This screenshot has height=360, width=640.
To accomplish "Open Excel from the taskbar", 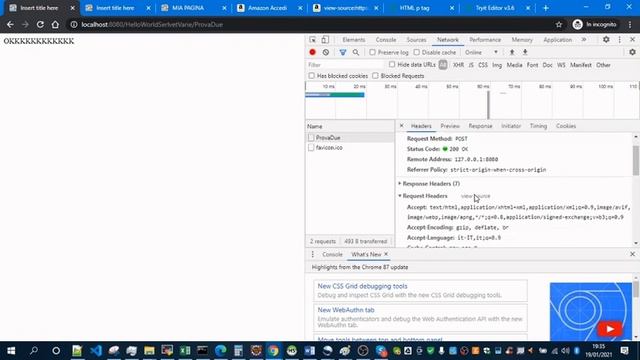I will click(x=185, y=351).
